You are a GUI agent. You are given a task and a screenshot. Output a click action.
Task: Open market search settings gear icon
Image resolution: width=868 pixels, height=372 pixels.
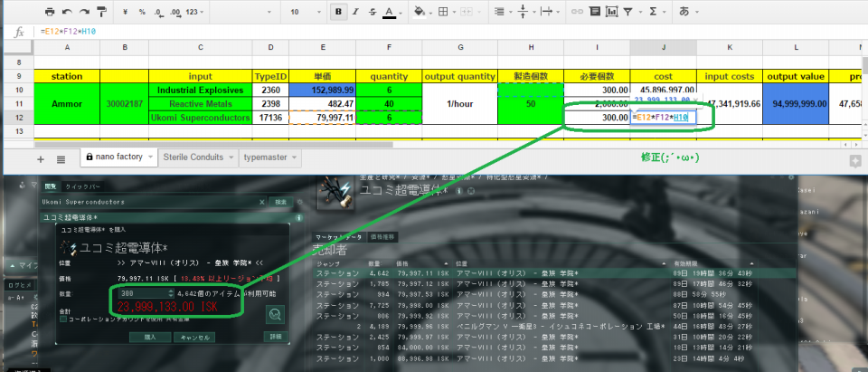[x=299, y=203]
